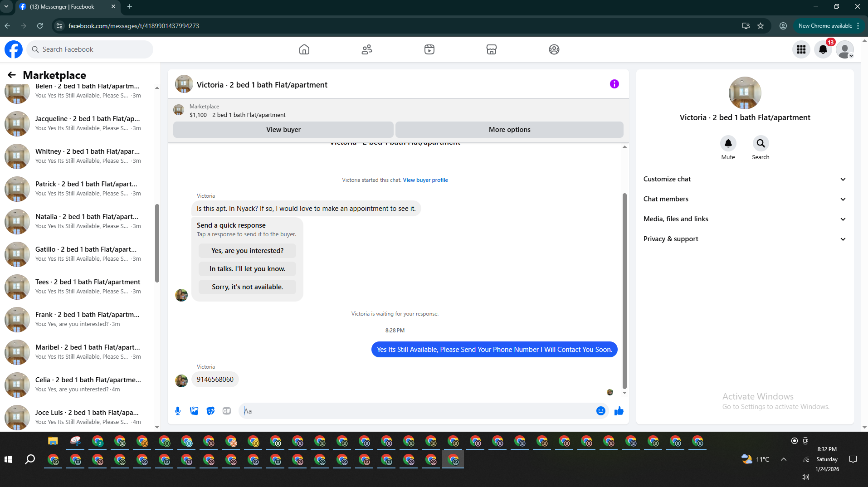
Task: Show hidden system tray icons
Action: tap(784, 459)
